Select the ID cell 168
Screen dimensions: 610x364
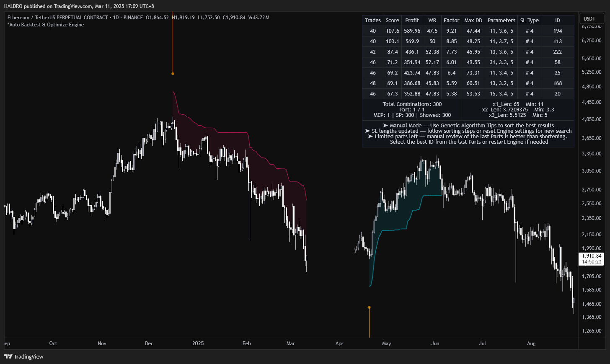[x=558, y=83]
